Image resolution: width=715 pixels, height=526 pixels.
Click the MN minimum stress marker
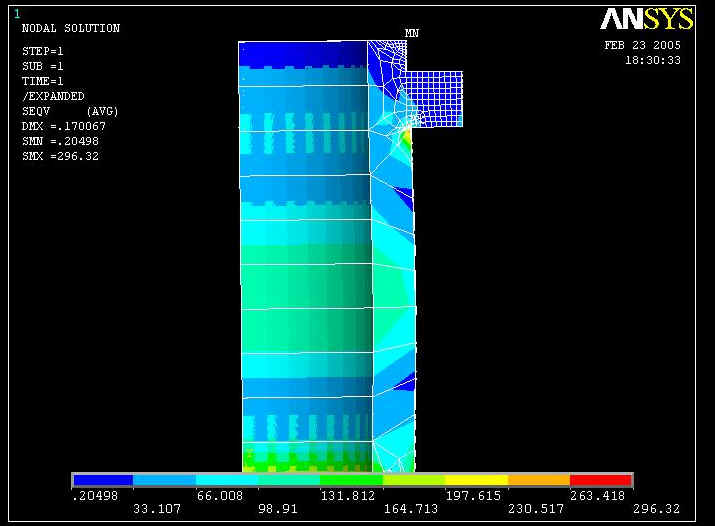[412, 33]
